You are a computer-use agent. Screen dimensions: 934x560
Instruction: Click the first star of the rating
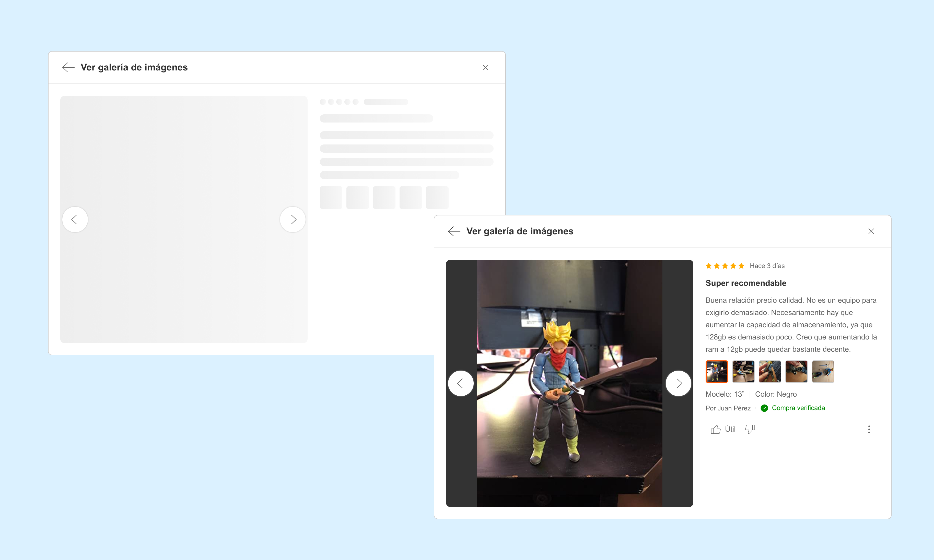(x=708, y=266)
